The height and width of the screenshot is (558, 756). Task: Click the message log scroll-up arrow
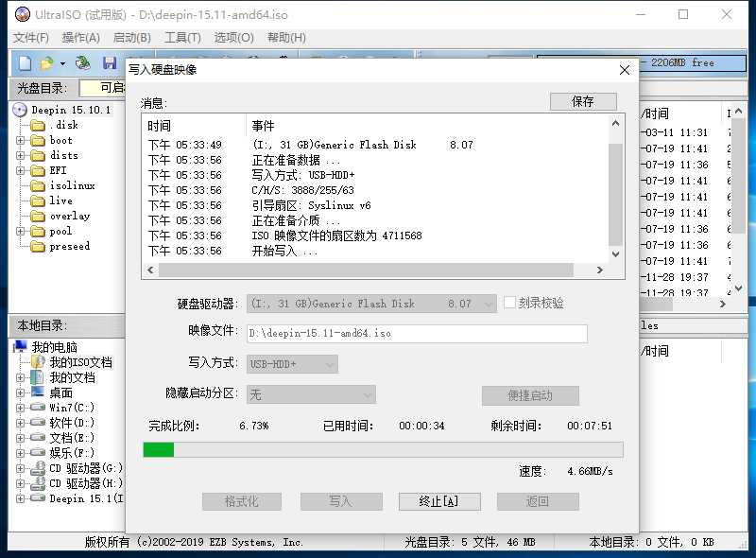[x=615, y=124]
